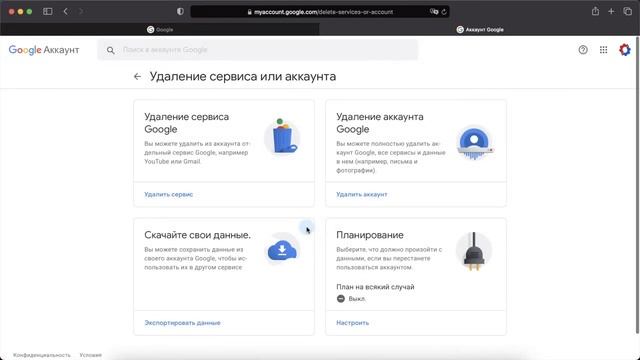Image resolution: width=640 pixels, height=360 pixels.
Task: Click the План на всякий случай text
Action: click(375, 287)
